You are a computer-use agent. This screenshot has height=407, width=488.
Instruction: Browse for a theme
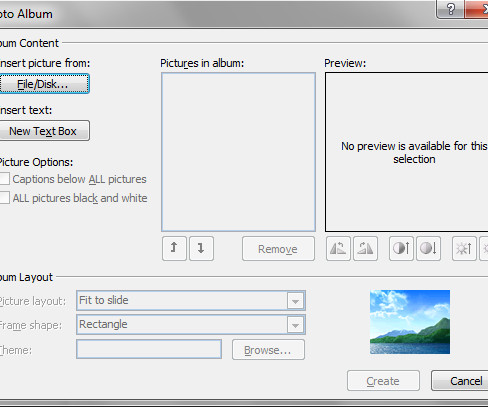pyautogui.click(x=268, y=350)
